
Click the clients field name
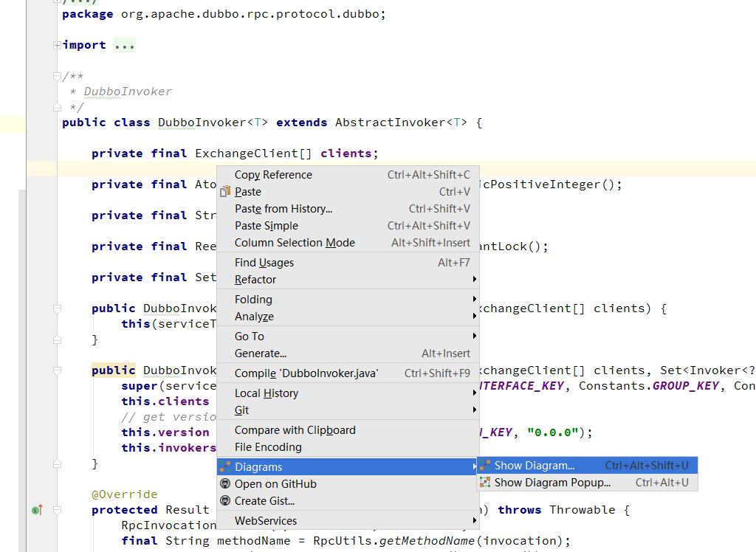click(x=346, y=153)
